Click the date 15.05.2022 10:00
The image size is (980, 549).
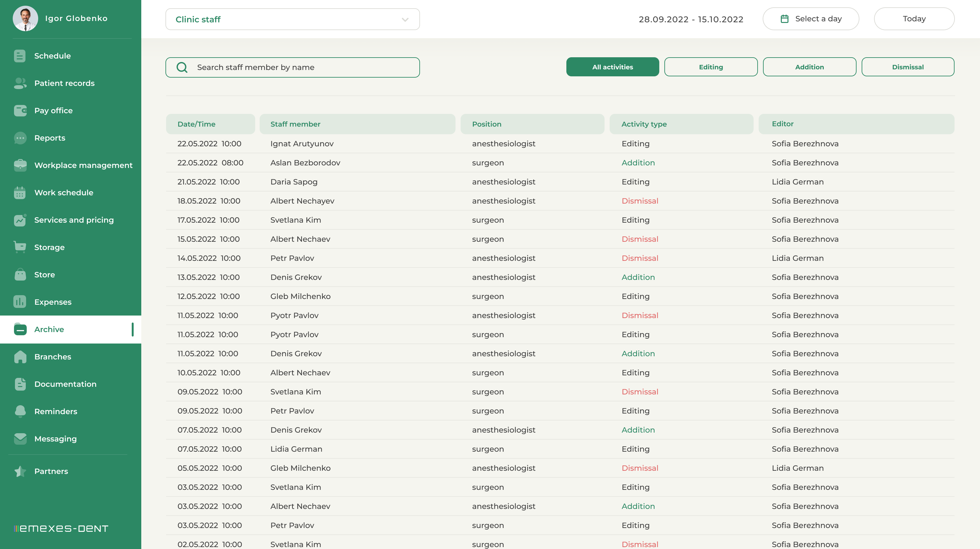[208, 239]
